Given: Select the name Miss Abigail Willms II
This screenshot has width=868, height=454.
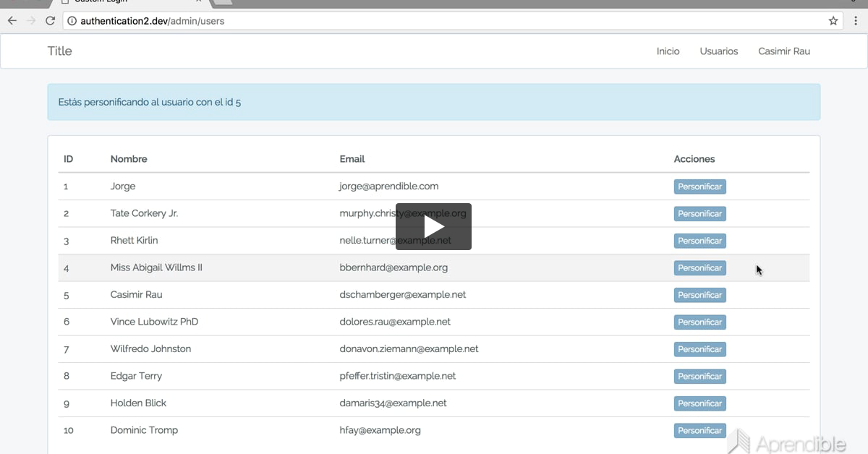Looking at the screenshot, I should tap(156, 267).
